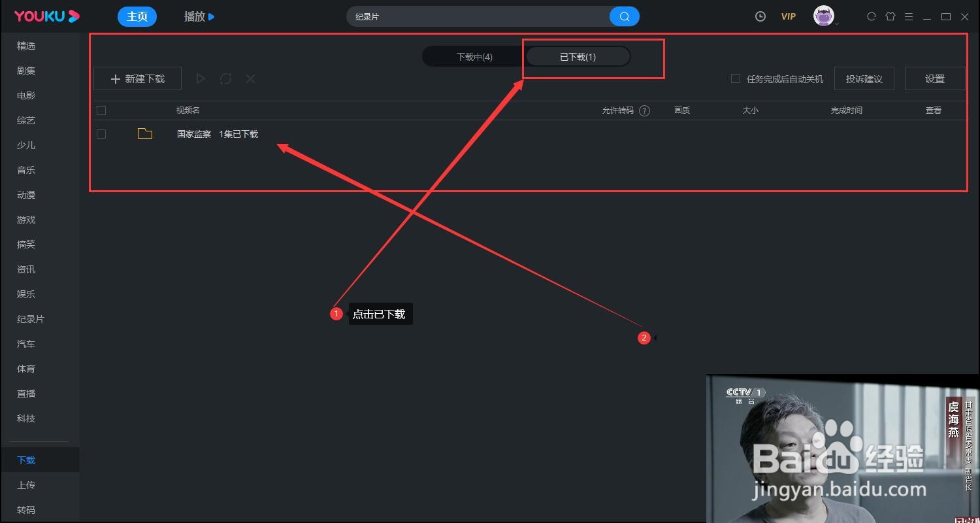Click the blue search magnifier button
The image size is (980, 523).
pyautogui.click(x=624, y=16)
